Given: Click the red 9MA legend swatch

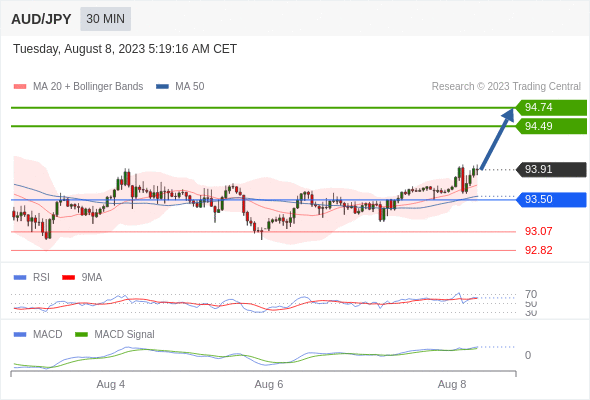Looking at the screenshot, I should tap(68, 278).
